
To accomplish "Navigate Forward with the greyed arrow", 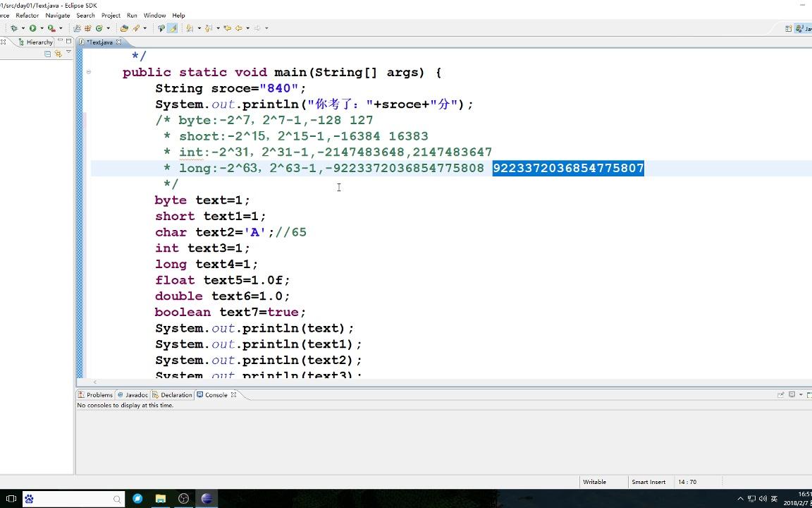I will click(257, 28).
